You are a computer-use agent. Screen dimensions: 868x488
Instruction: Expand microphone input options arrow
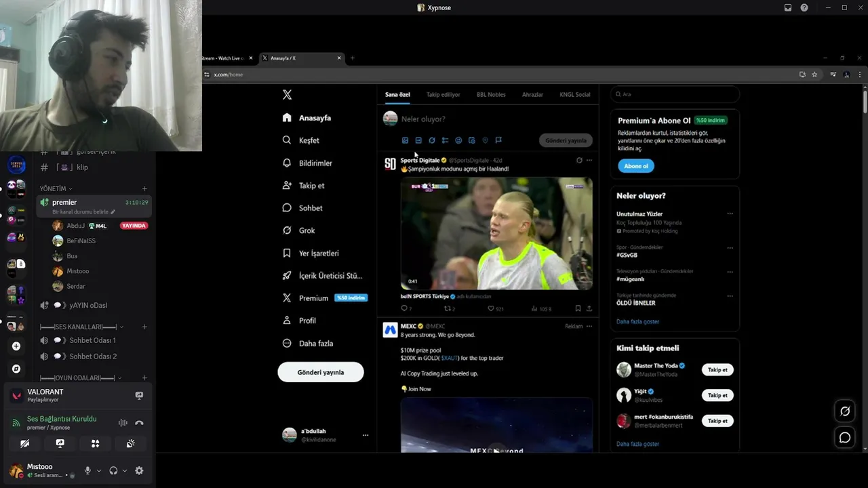(99, 470)
